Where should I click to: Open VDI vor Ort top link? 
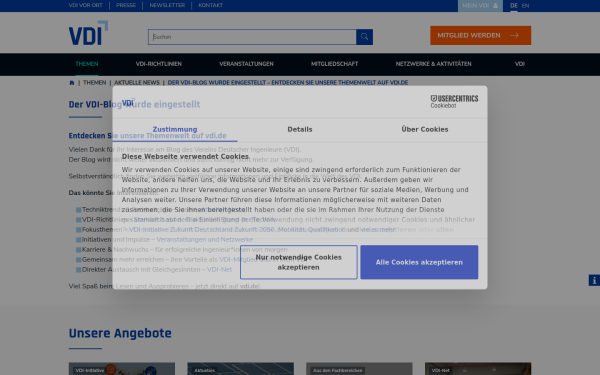85,5
